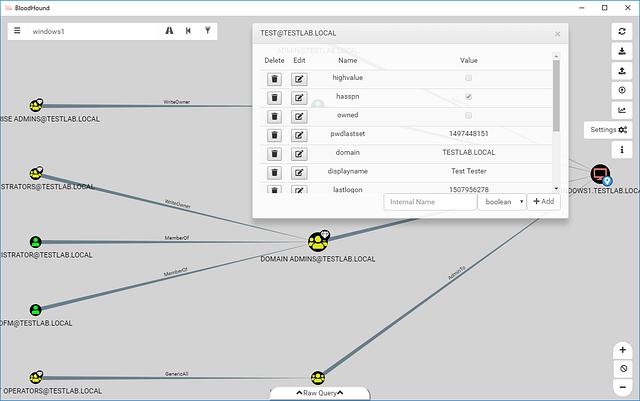
Task: Click the properties table scrollbar thumb
Action: 556,96
